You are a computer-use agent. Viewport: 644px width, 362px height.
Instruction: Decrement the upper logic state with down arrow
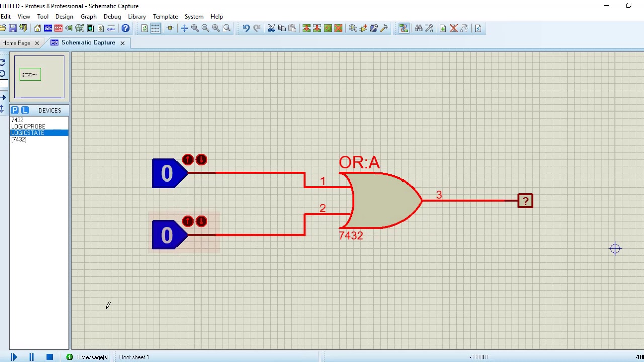pos(201,160)
